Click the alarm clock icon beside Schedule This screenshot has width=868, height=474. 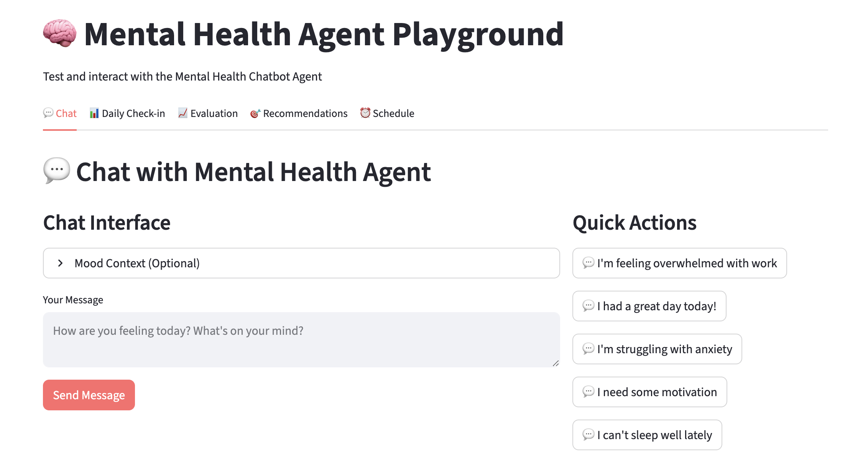[365, 113]
